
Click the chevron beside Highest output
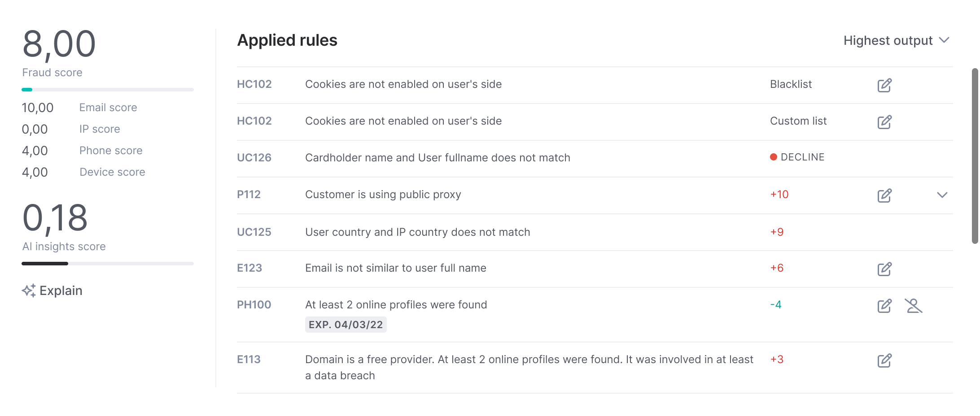click(x=944, y=40)
